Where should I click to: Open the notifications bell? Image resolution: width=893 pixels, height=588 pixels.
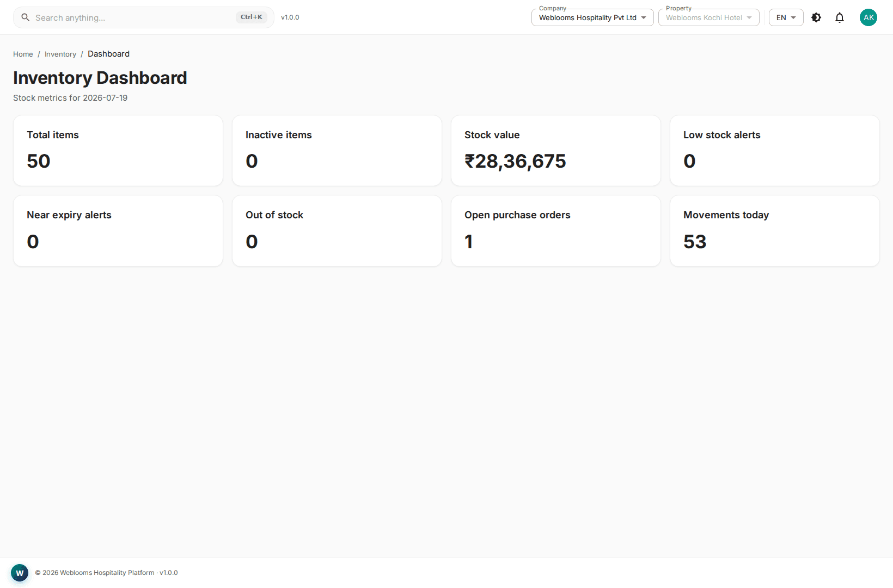(840, 17)
